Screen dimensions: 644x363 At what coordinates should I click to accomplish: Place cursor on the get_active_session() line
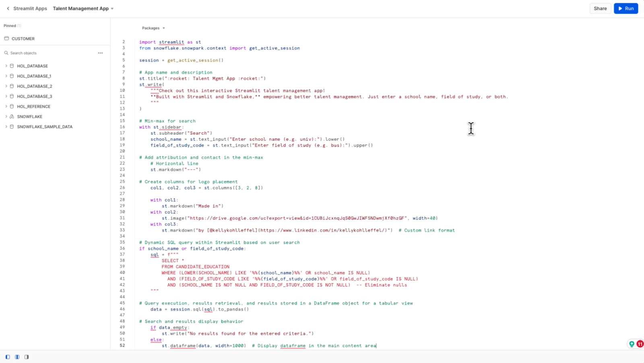[x=181, y=60]
